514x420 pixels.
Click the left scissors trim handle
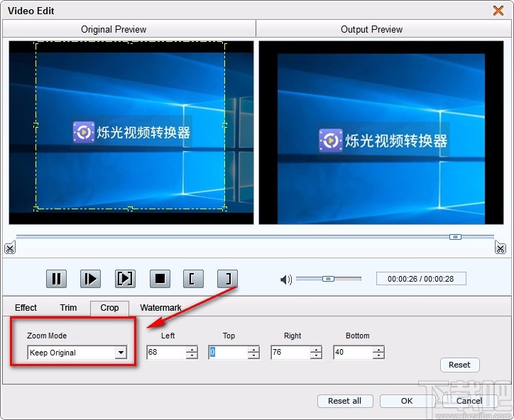[x=10, y=248]
